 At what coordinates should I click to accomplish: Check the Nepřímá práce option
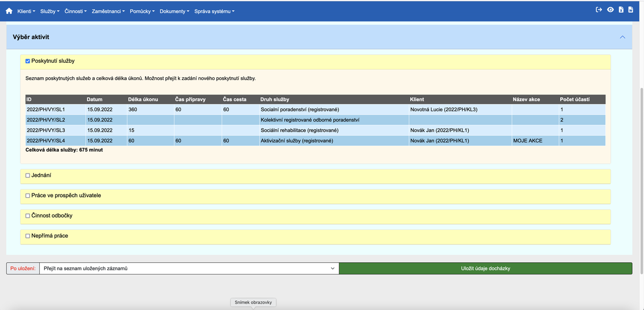pos(27,236)
